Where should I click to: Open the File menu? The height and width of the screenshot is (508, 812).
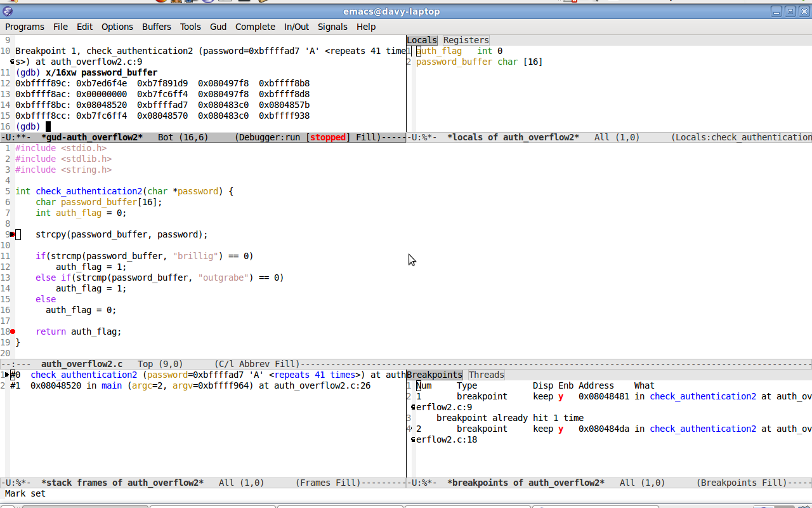(x=60, y=27)
